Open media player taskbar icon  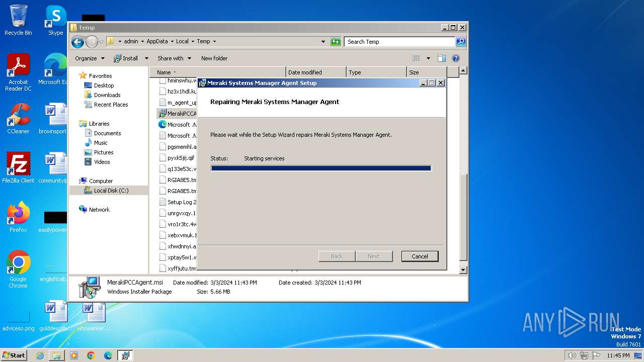tap(74, 355)
